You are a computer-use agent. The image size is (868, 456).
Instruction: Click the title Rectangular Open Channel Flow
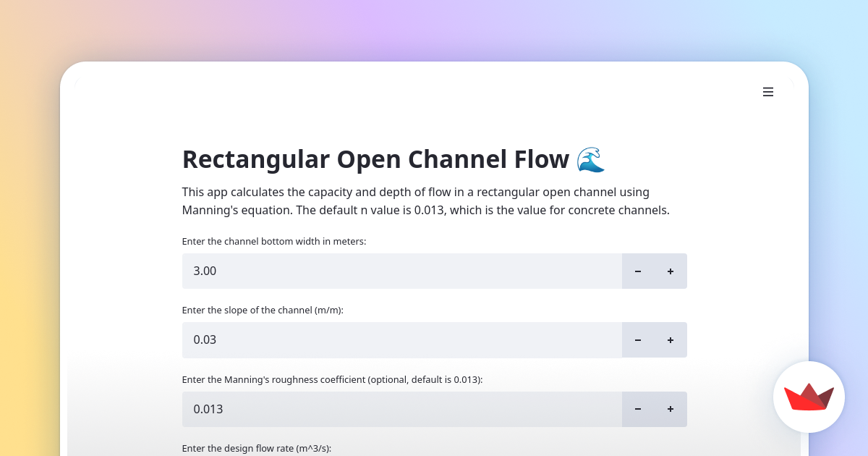tap(375, 159)
